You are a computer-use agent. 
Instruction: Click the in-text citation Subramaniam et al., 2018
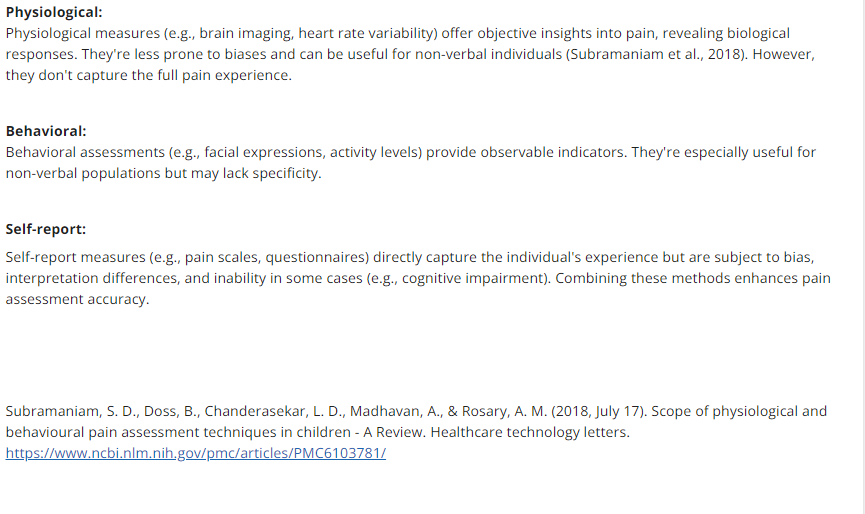point(656,54)
